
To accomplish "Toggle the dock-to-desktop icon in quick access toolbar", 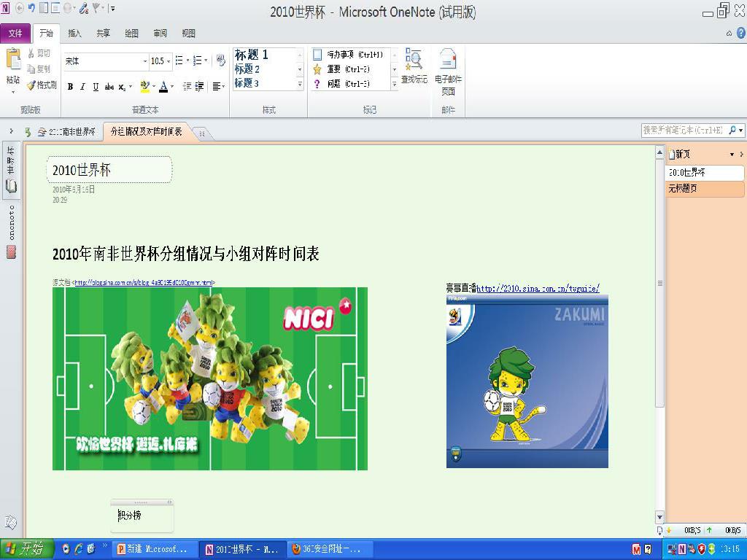I will coord(44,8).
